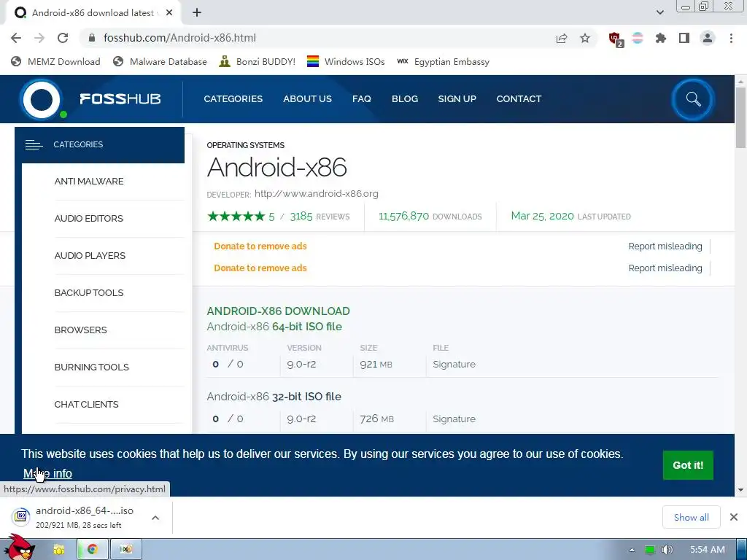
Task: Open new tab with plus
Action: [197, 13]
